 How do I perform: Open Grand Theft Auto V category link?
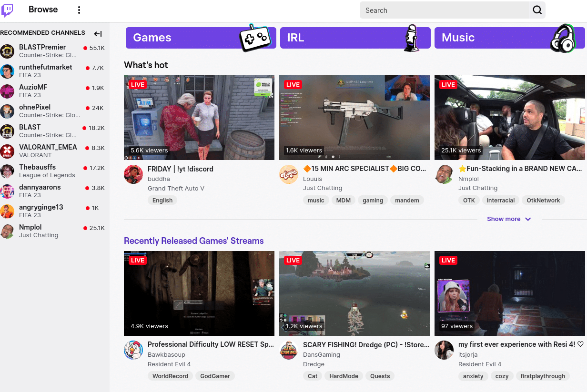(176, 188)
